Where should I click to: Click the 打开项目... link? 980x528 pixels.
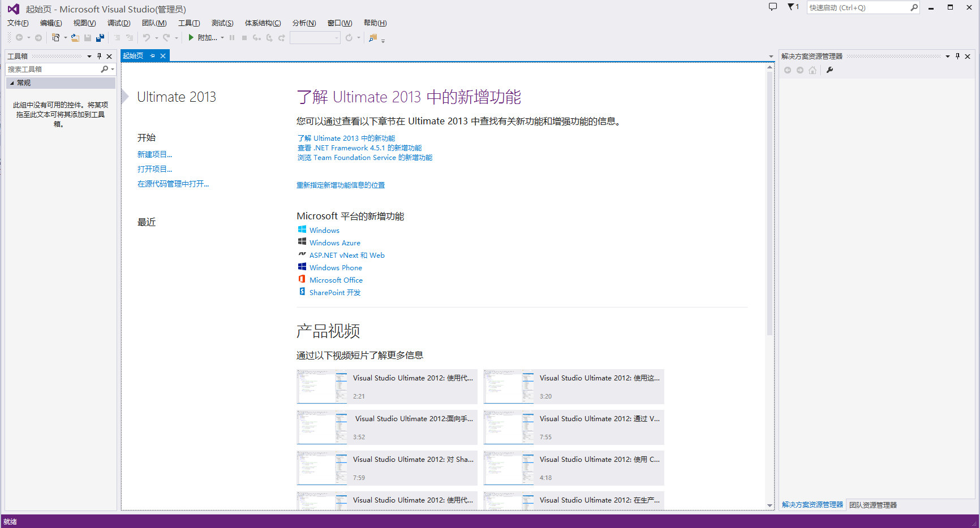click(x=155, y=169)
